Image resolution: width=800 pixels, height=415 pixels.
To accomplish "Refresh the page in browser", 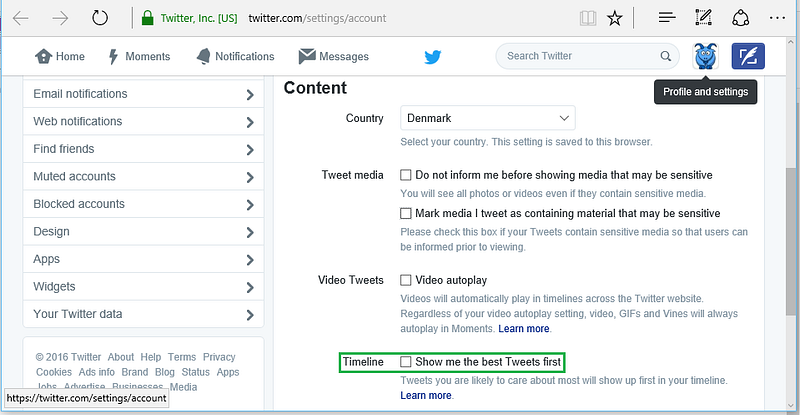I will pos(100,18).
